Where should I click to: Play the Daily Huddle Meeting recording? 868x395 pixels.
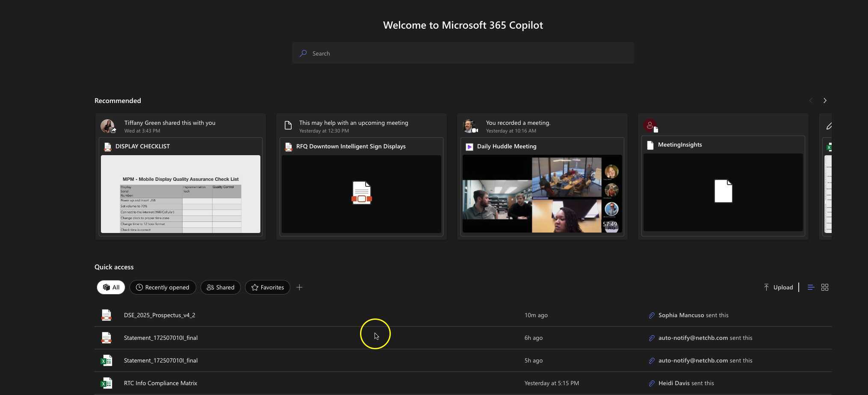click(x=542, y=194)
